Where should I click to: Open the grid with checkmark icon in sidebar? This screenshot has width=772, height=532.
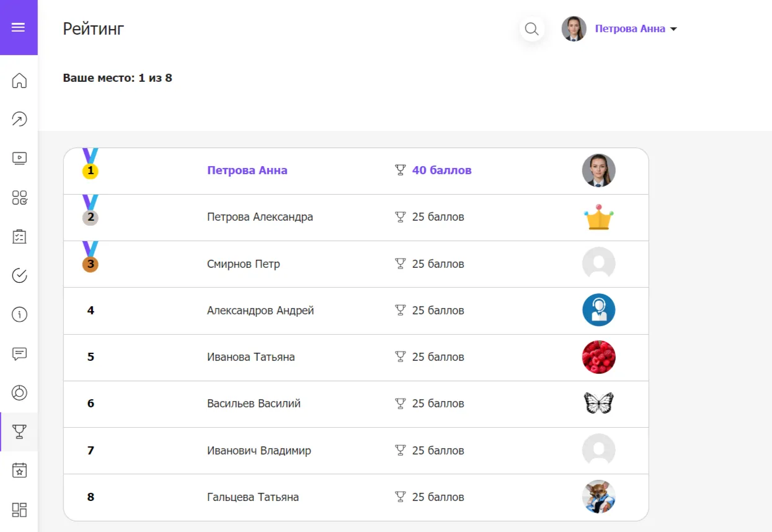(19, 198)
